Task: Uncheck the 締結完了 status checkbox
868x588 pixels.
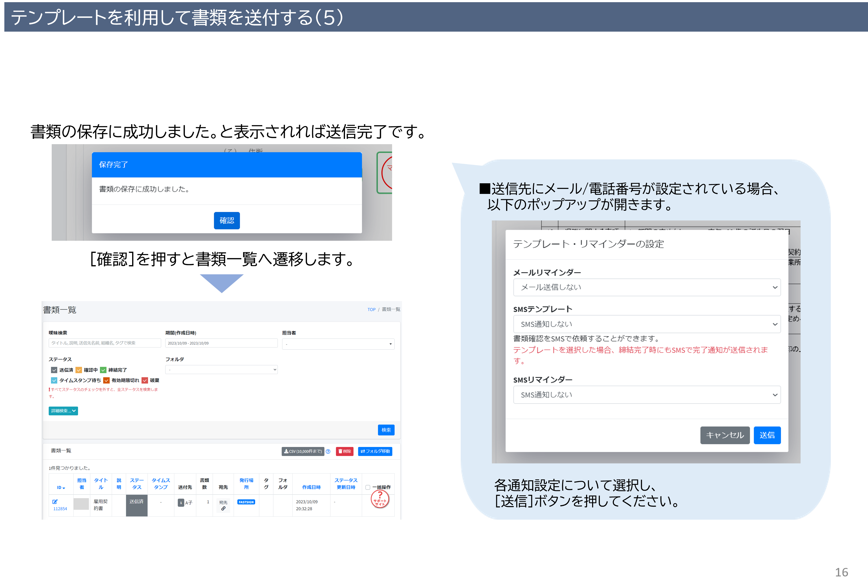Action: pos(103,370)
